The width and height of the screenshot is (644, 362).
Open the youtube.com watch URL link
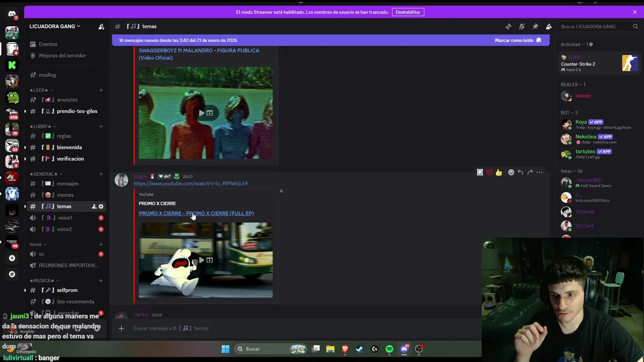point(191,184)
